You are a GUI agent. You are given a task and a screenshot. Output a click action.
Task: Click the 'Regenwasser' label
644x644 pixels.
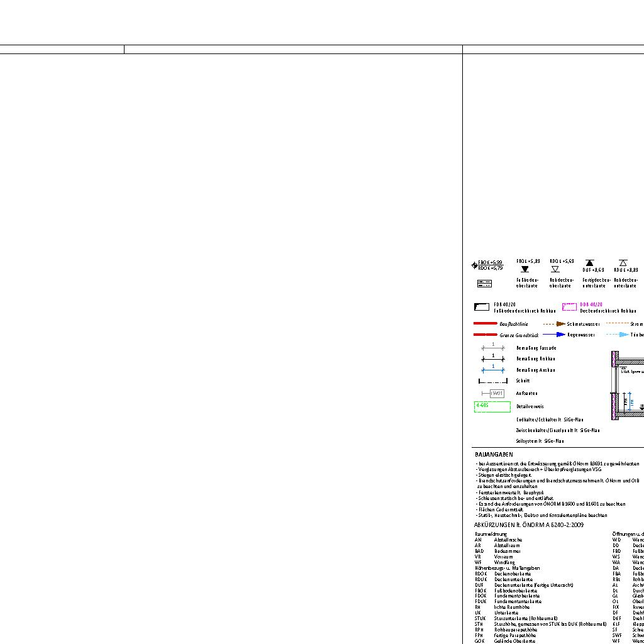coord(580,335)
